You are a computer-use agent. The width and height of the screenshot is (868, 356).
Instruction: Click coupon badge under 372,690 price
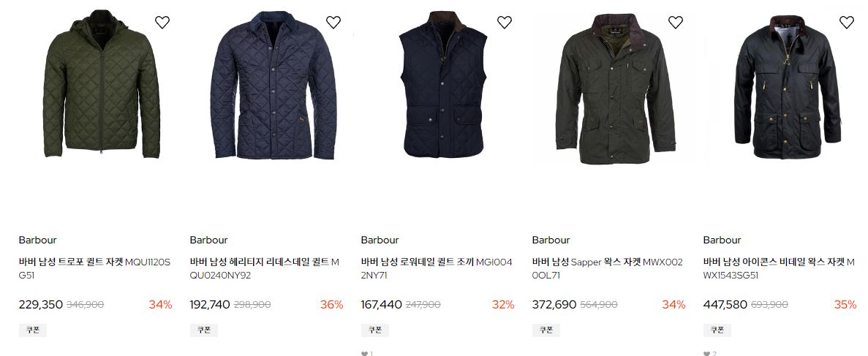pos(546,330)
